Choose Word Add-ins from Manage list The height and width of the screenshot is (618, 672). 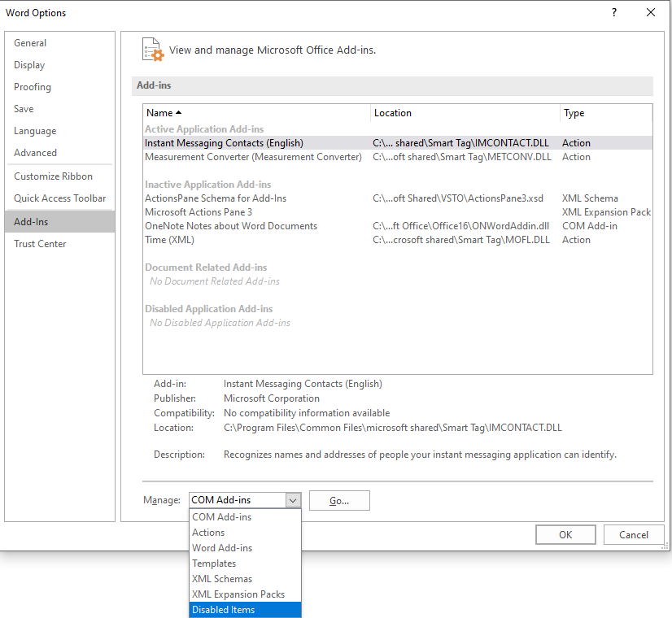(245, 548)
